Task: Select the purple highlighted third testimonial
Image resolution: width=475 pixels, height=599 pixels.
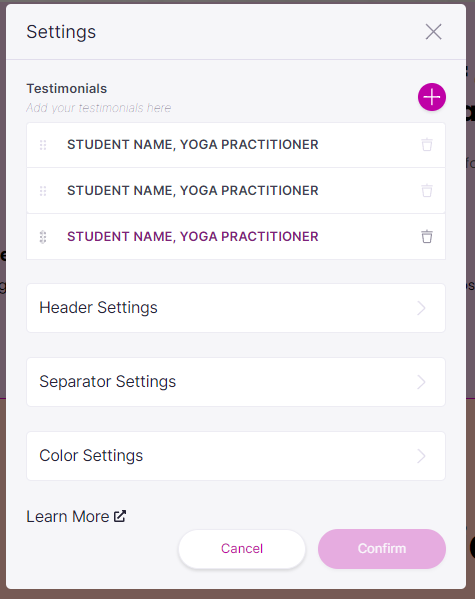Action: pyautogui.click(x=236, y=236)
